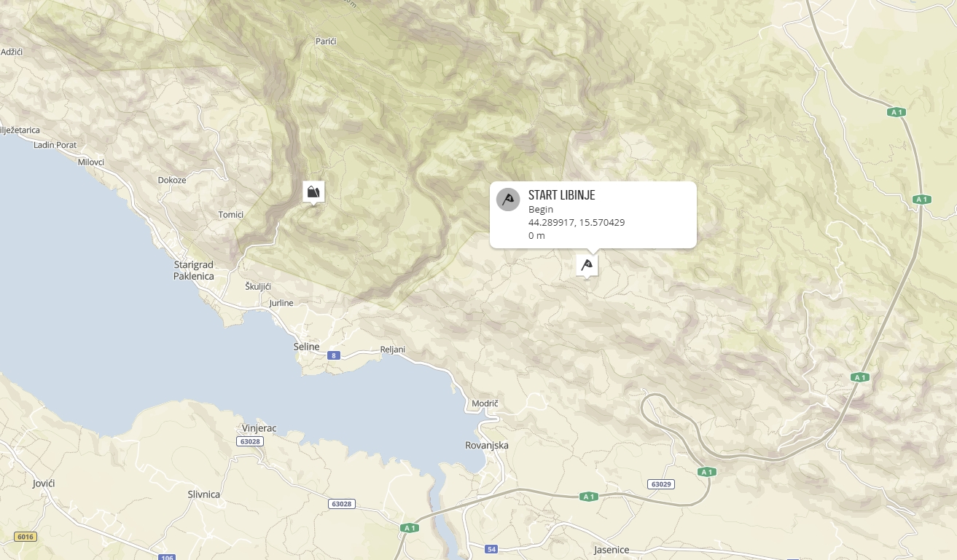Click the blue route 8 road shield
The image size is (957, 560).
(x=335, y=355)
